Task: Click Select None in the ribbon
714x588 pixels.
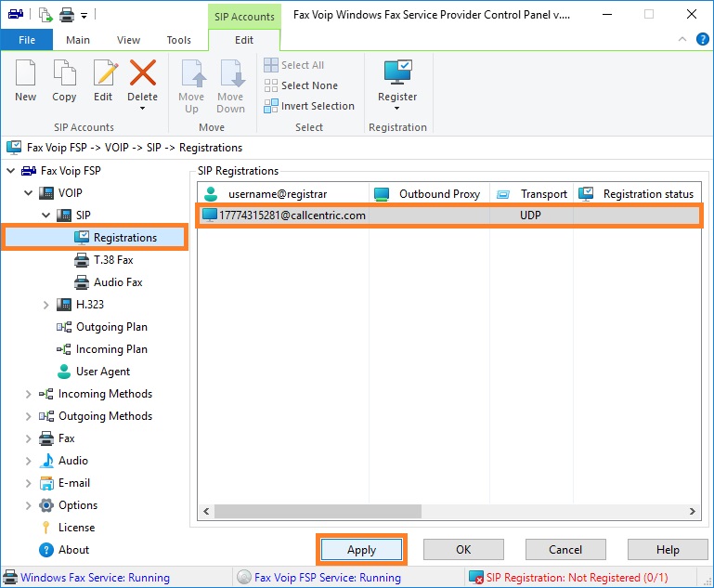Action: tap(301, 85)
